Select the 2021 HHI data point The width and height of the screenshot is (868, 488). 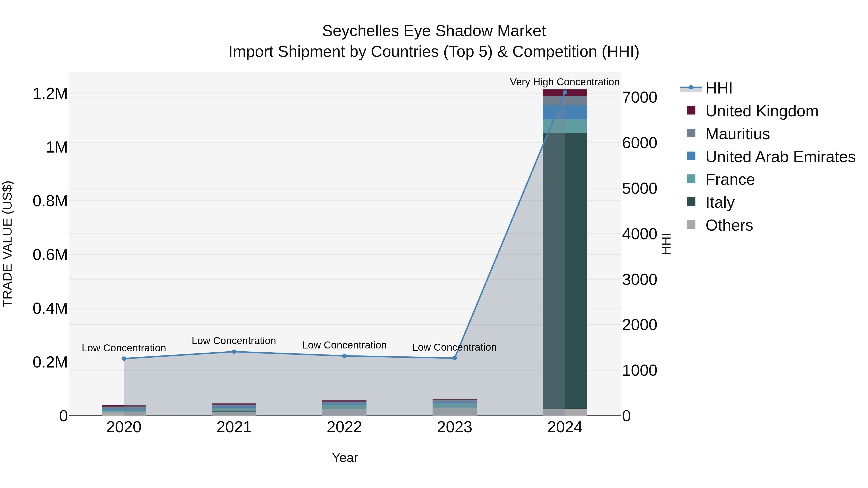[x=234, y=352]
